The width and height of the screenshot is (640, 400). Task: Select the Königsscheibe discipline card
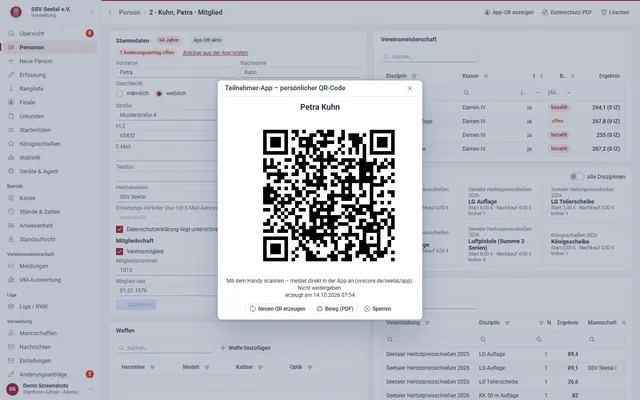586,244
